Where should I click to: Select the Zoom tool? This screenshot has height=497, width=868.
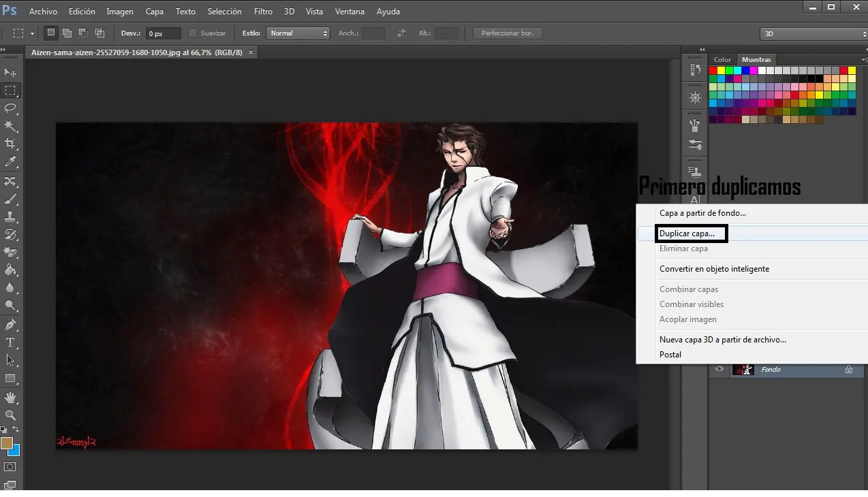coord(10,415)
